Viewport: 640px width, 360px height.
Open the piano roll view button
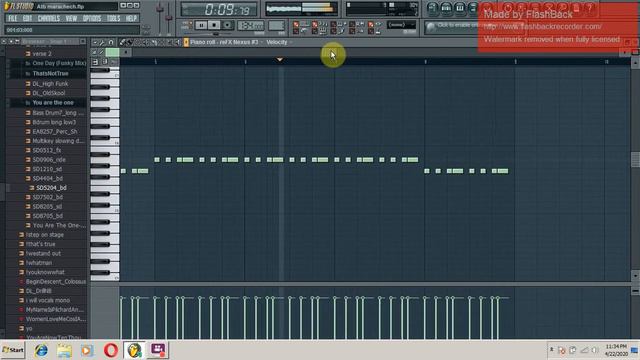(x=460, y=8)
